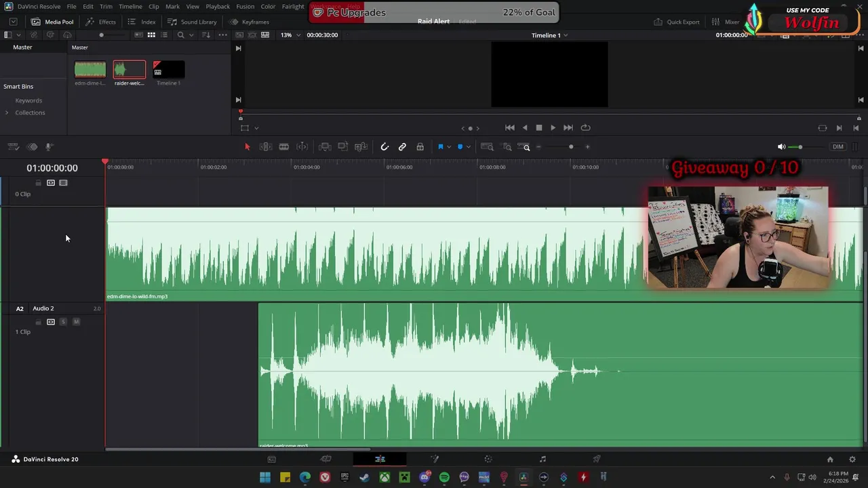
Task: Switch media pool to list view
Action: (x=164, y=35)
